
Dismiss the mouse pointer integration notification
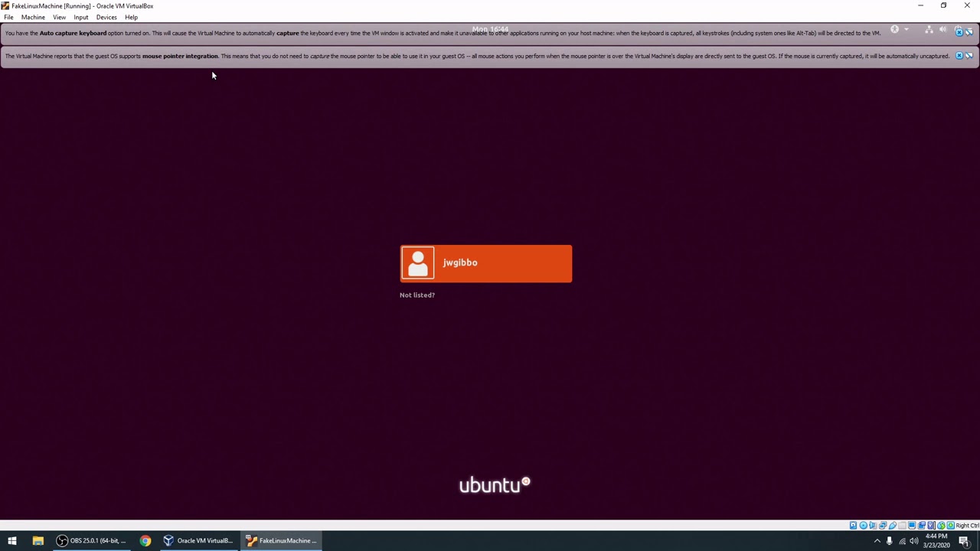click(959, 55)
